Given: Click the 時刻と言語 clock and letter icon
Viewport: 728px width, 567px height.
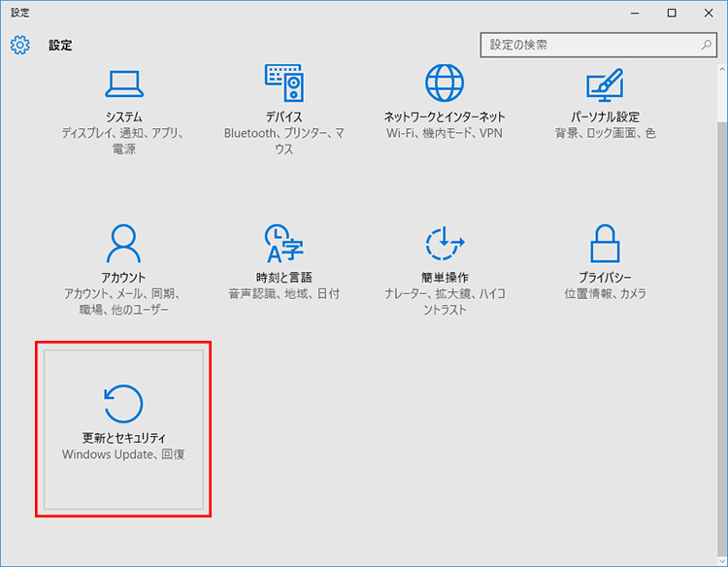Looking at the screenshot, I should pos(284,244).
